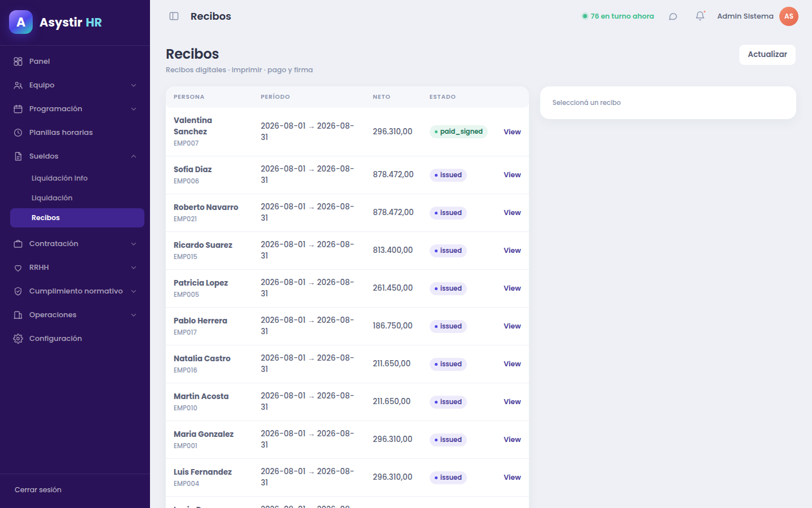Screen dimensions: 812x508
Task: Expand the Contratación menu chevron
Action: point(134,244)
